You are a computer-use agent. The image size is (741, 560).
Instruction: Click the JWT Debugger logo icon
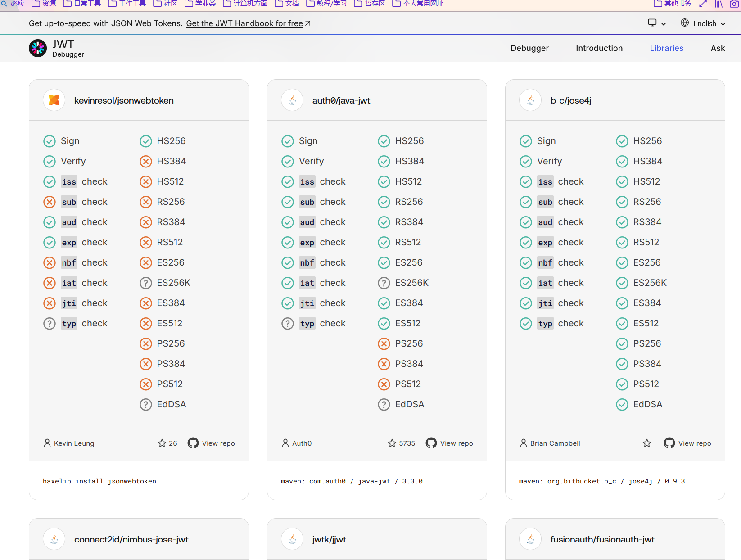[38, 48]
